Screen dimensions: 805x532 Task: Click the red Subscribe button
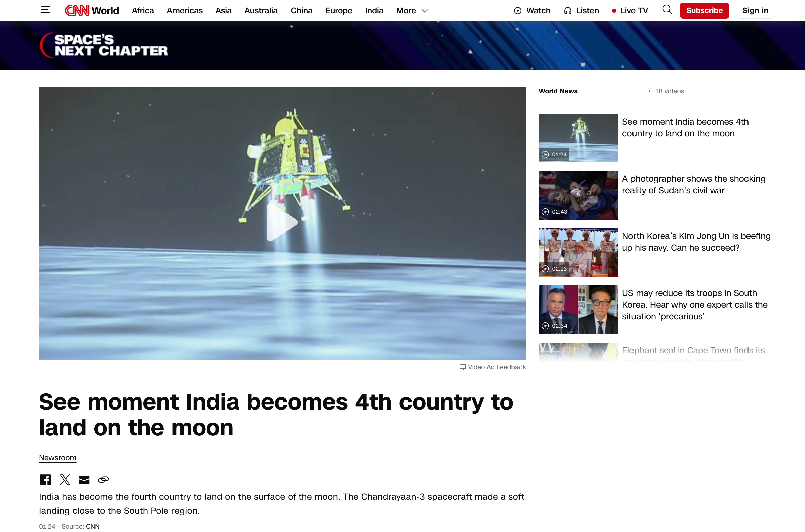[x=705, y=10]
